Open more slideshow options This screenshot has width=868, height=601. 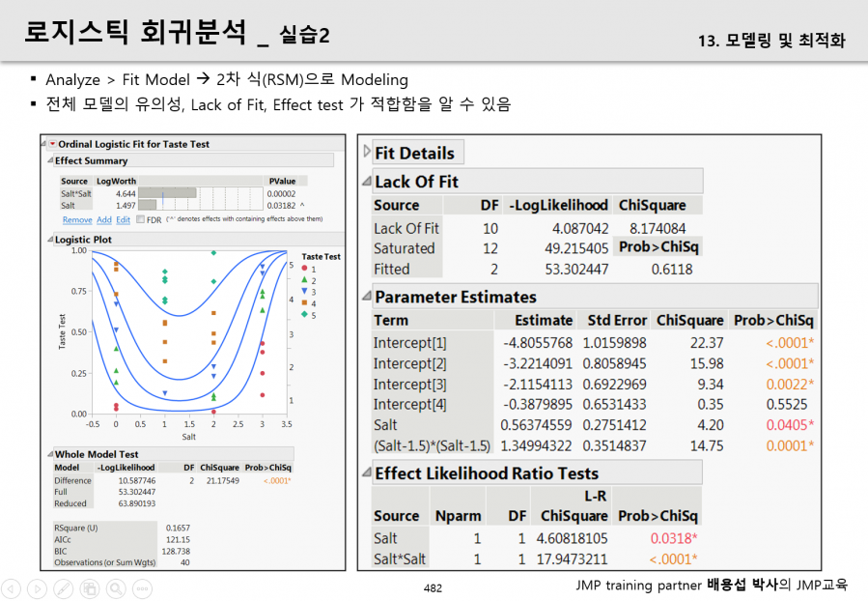pos(142,588)
